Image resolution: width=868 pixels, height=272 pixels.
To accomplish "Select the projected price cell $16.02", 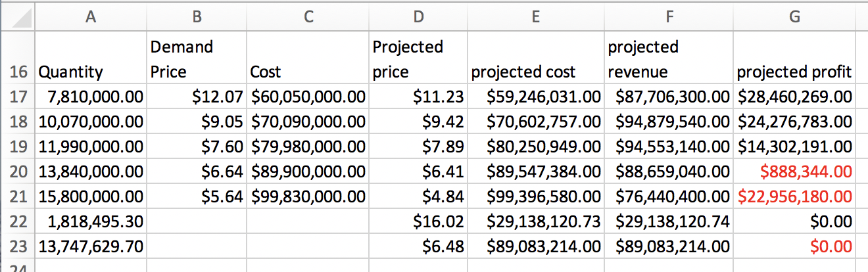I will pos(418,222).
